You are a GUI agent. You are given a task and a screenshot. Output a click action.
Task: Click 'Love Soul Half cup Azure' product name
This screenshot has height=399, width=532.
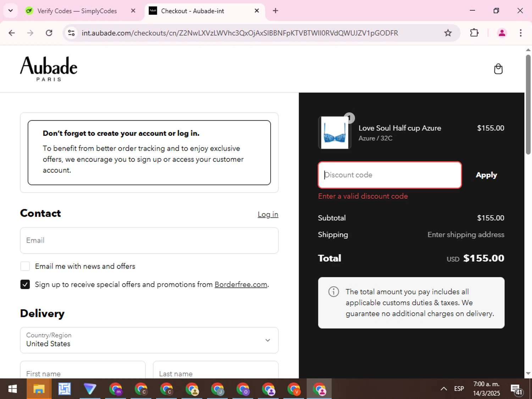[x=400, y=128]
